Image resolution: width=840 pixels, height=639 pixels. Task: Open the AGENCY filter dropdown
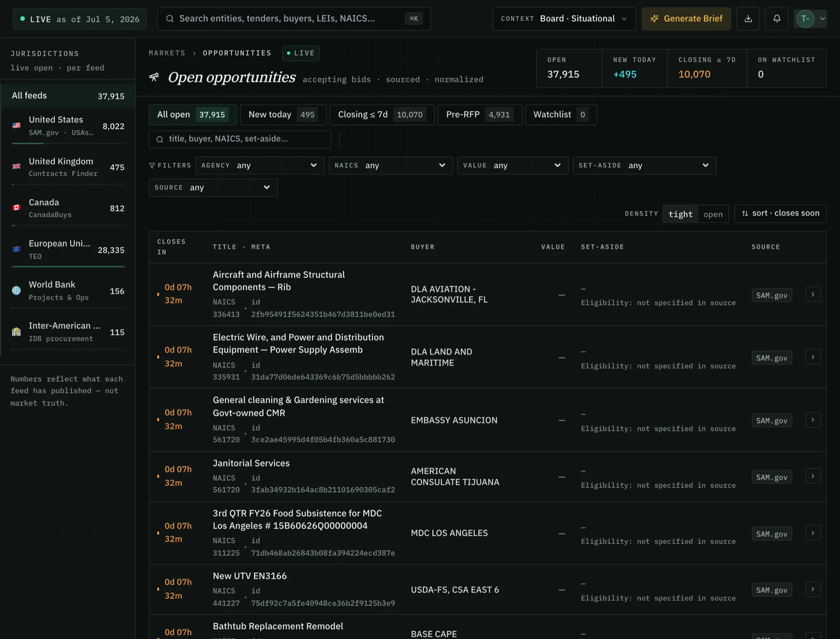(260, 166)
